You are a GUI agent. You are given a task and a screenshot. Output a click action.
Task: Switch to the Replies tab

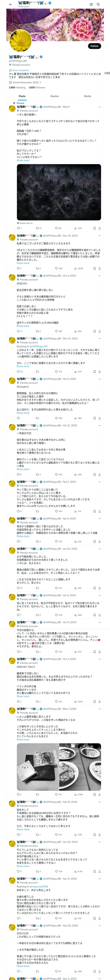[x=55, y=96]
